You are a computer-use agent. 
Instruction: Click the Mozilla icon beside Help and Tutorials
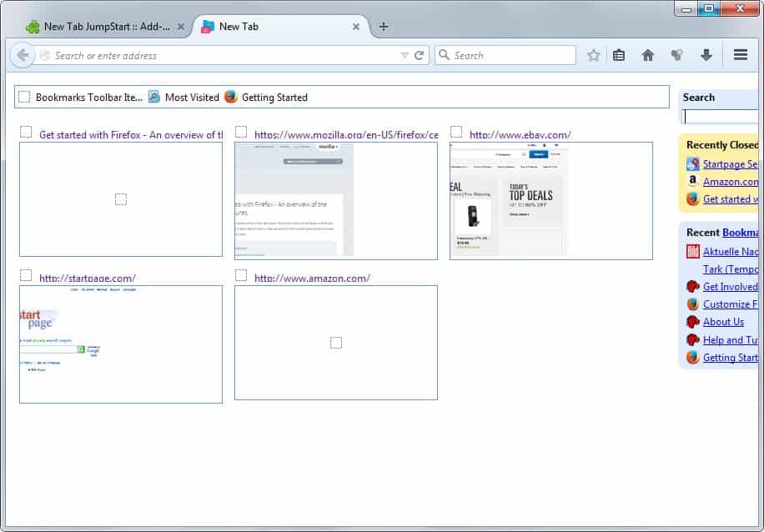(693, 339)
